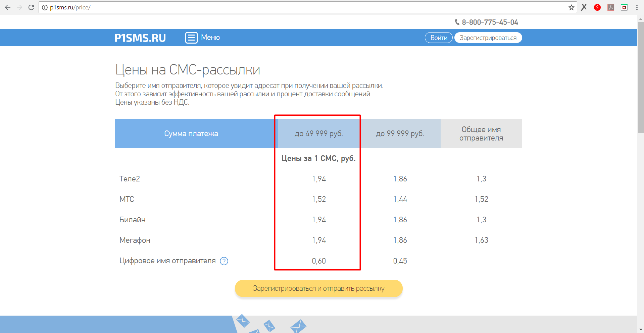Viewport: 644px width, 333px height.
Task: Click the scrollbar down arrow
Action: coord(641,330)
